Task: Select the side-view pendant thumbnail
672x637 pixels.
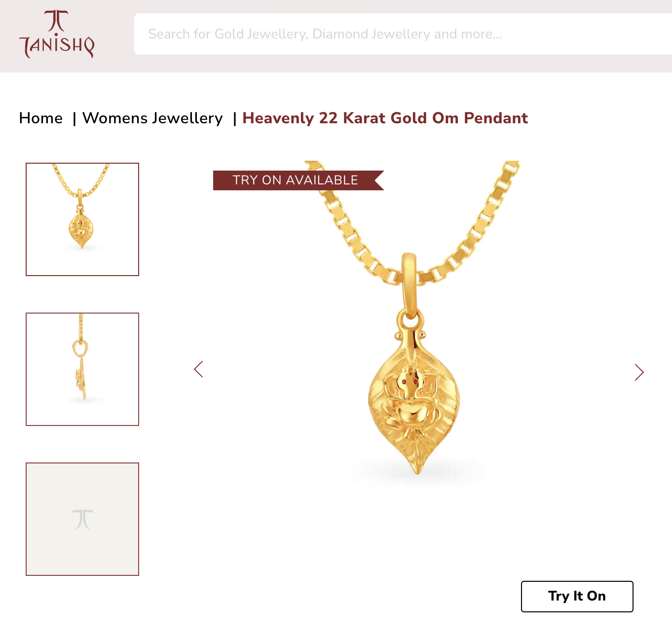Action: tap(82, 369)
